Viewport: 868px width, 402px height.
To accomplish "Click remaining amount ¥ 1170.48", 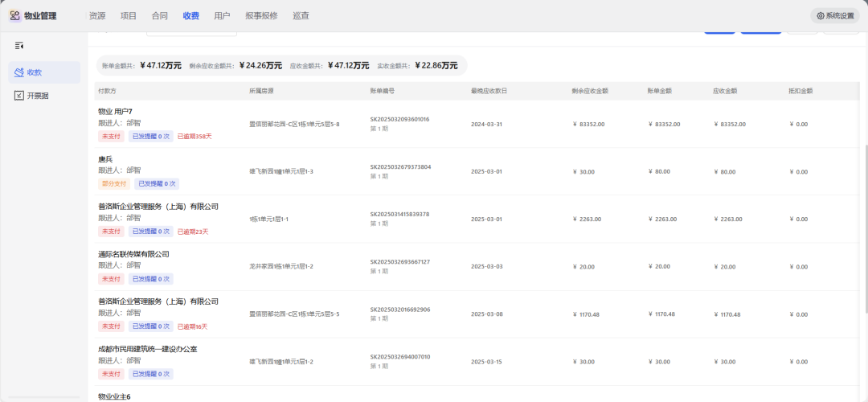I will 587,314.
